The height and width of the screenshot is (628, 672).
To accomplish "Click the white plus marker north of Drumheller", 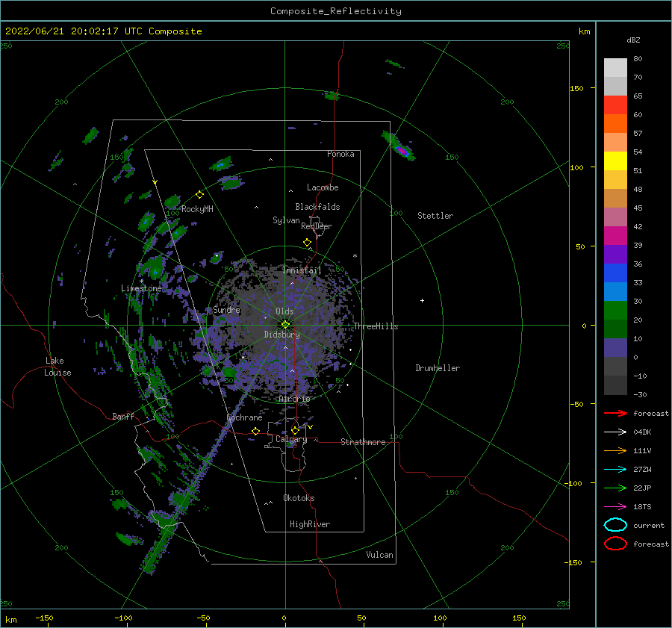I will (x=422, y=300).
